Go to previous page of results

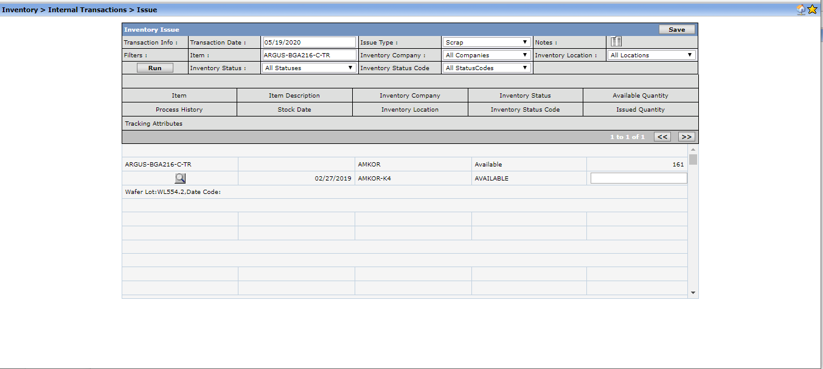pos(662,137)
